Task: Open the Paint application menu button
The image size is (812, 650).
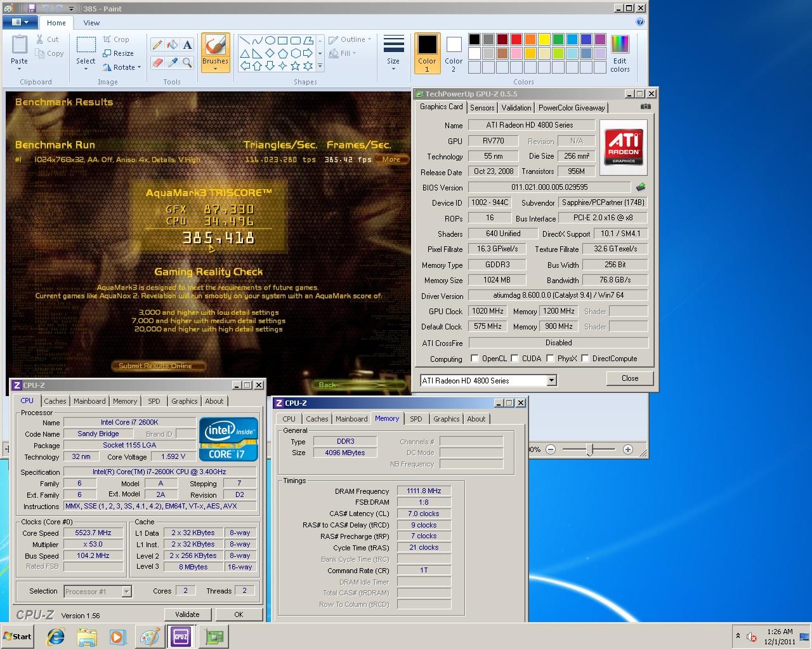Action: point(20,22)
